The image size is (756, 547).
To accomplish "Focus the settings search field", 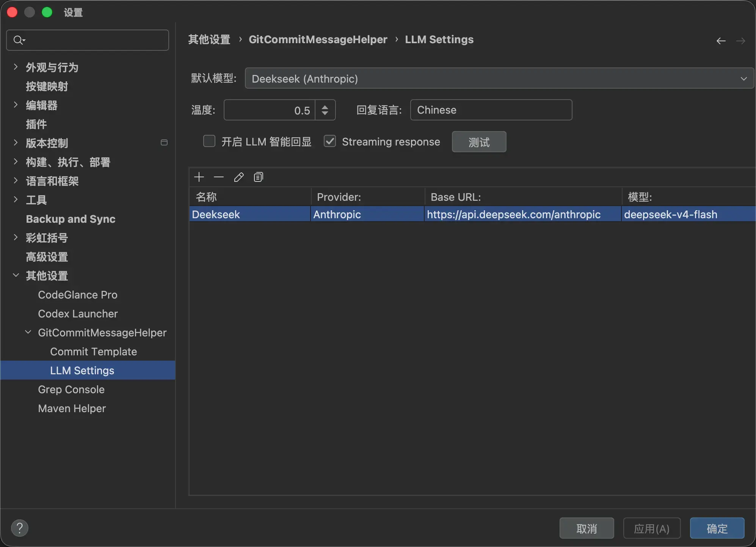I will (x=88, y=40).
